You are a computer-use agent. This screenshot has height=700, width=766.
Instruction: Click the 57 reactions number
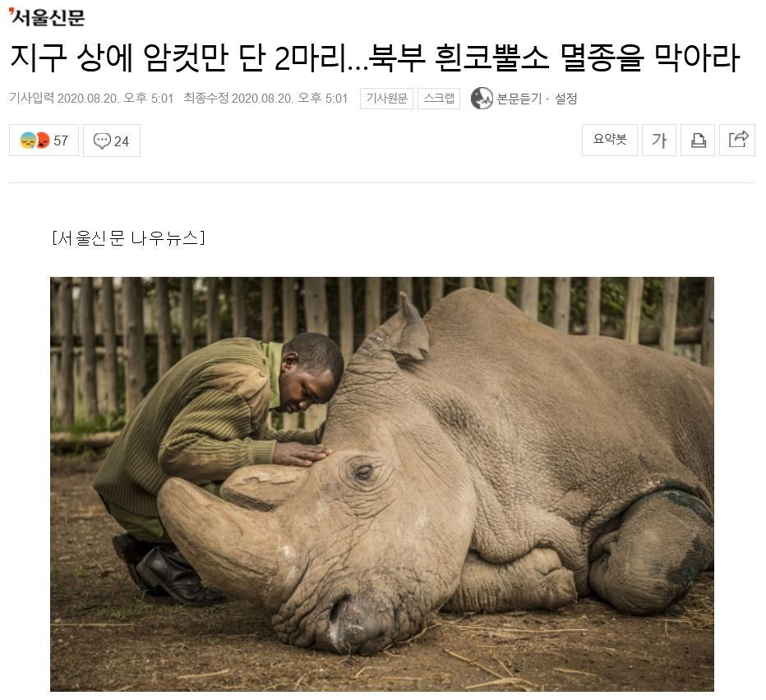click(61, 140)
